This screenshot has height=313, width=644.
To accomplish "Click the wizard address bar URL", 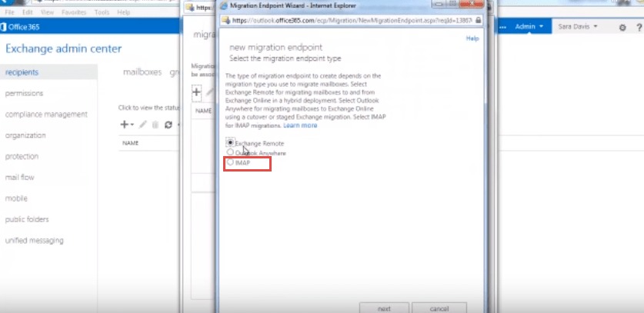I will pyautogui.click(x=352, y=20).
